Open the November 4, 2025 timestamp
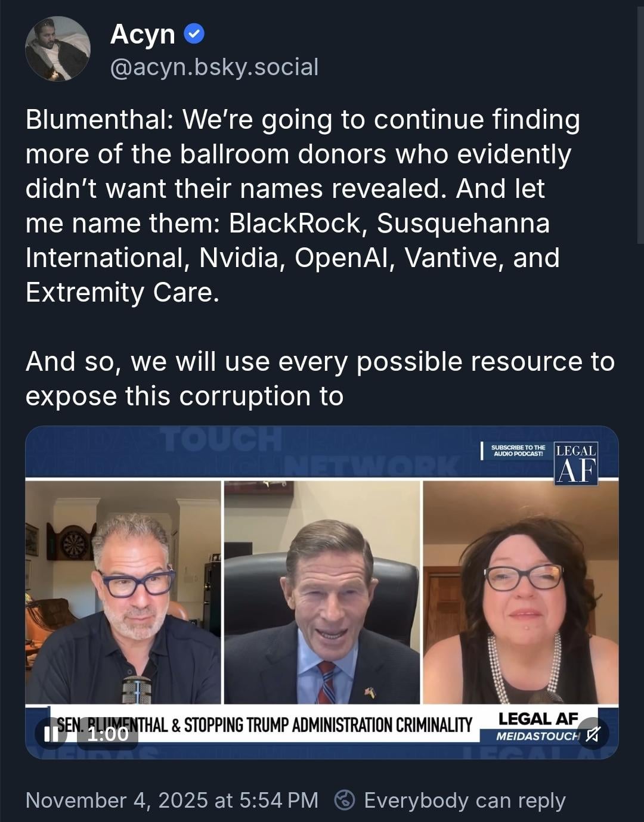The image size is (644, 822). click(172, 800)
